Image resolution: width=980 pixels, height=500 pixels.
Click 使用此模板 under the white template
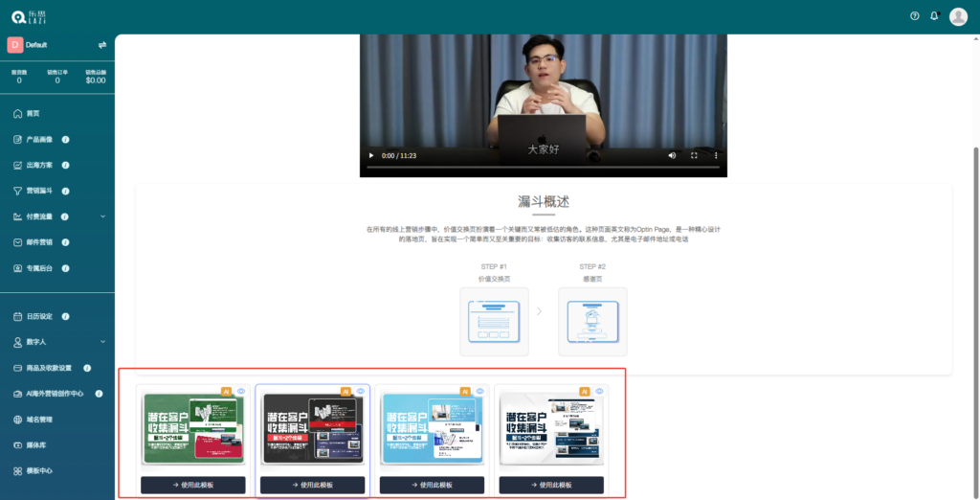[x=551, y=485]
